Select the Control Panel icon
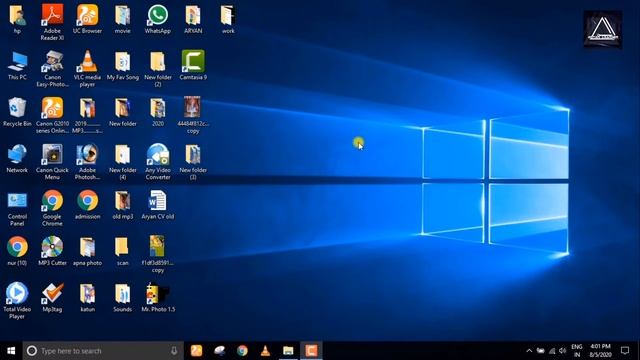Viewport: 640px width, 360px height. coord(17,208)
